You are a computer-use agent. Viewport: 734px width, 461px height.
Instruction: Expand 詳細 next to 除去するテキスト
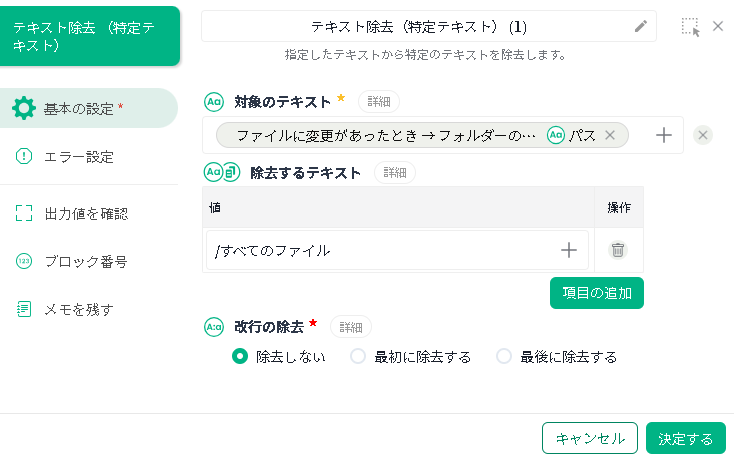[394, 172]
